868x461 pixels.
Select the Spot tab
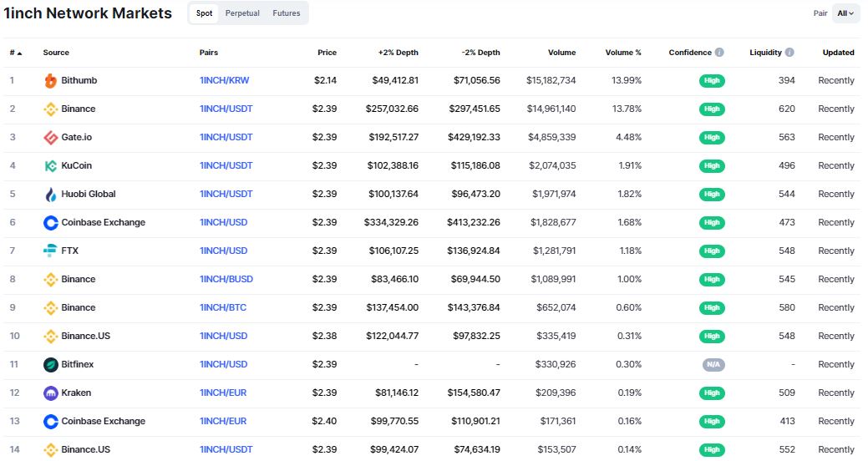(205, 13)
